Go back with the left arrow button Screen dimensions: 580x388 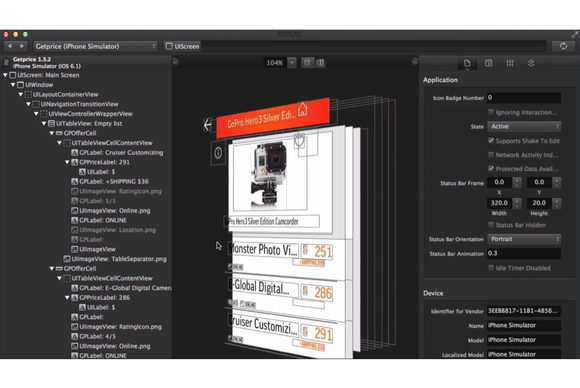(10, 46)
